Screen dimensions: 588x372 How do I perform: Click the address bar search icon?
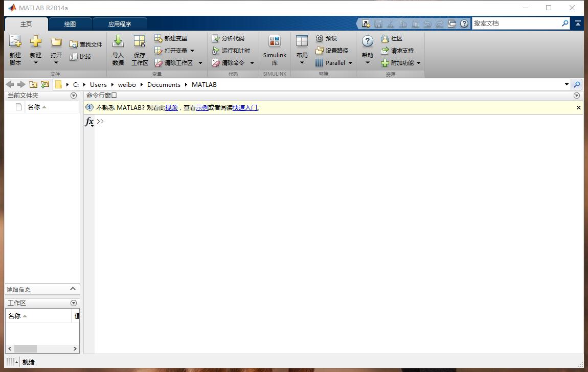tap(577, 85)
